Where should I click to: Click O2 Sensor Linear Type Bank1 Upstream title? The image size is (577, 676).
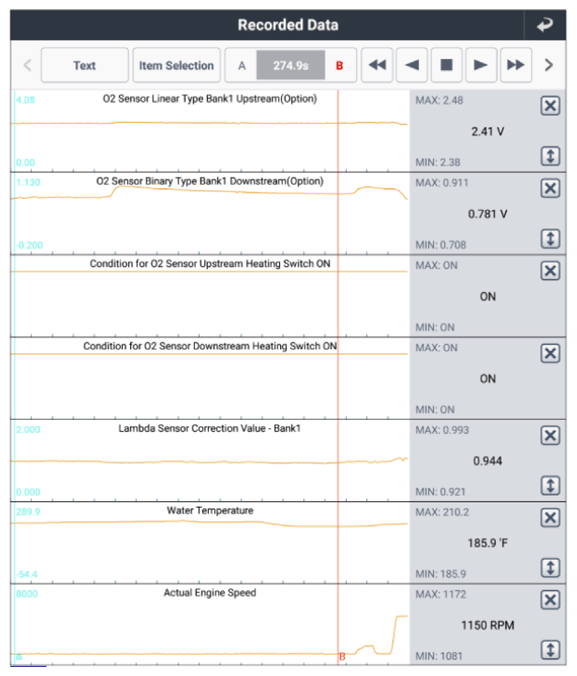[210, 99]
